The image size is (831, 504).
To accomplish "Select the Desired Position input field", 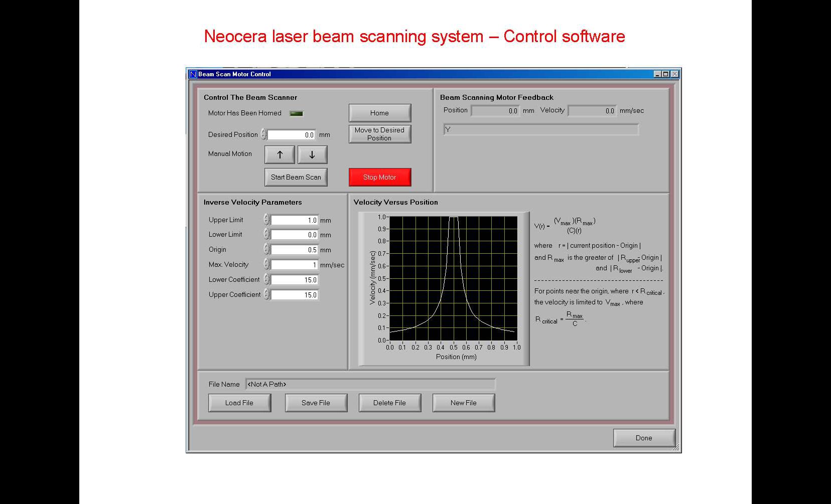I will click(292, 134).
